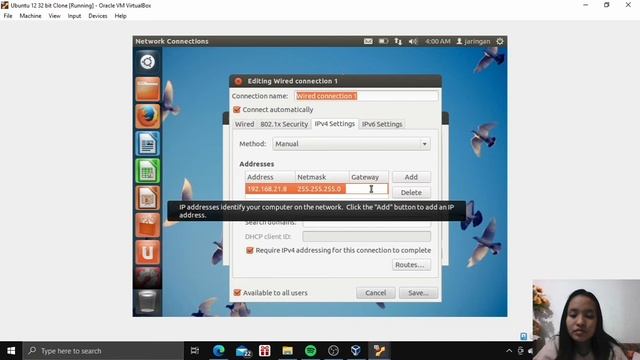
Task: Open the VirtualBox Input menu
Action: click(x=74, y=16)
